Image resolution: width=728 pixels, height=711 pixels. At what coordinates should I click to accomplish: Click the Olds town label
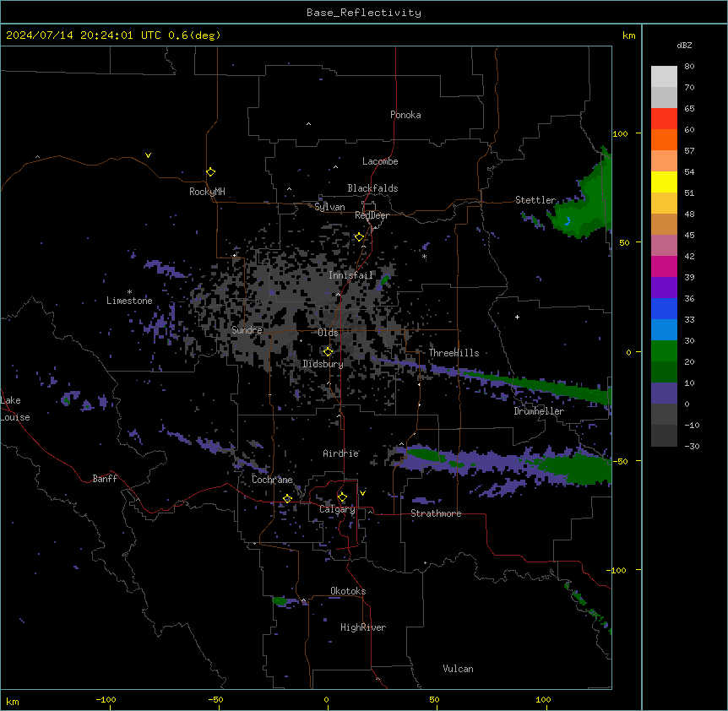click(x=328, y=333)
